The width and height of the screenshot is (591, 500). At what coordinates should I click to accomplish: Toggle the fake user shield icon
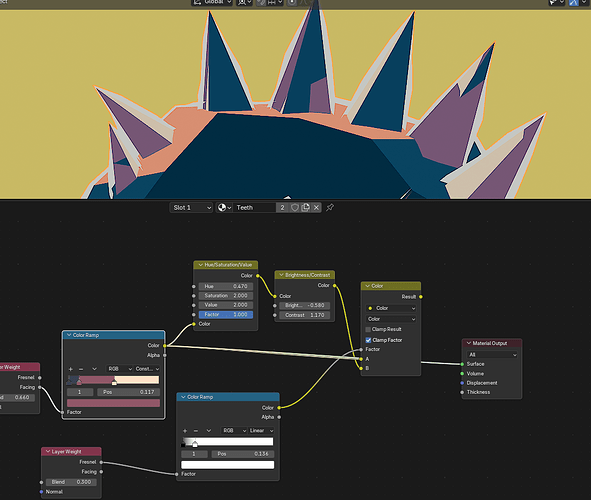pyautogui.click(x=295, y=208)
